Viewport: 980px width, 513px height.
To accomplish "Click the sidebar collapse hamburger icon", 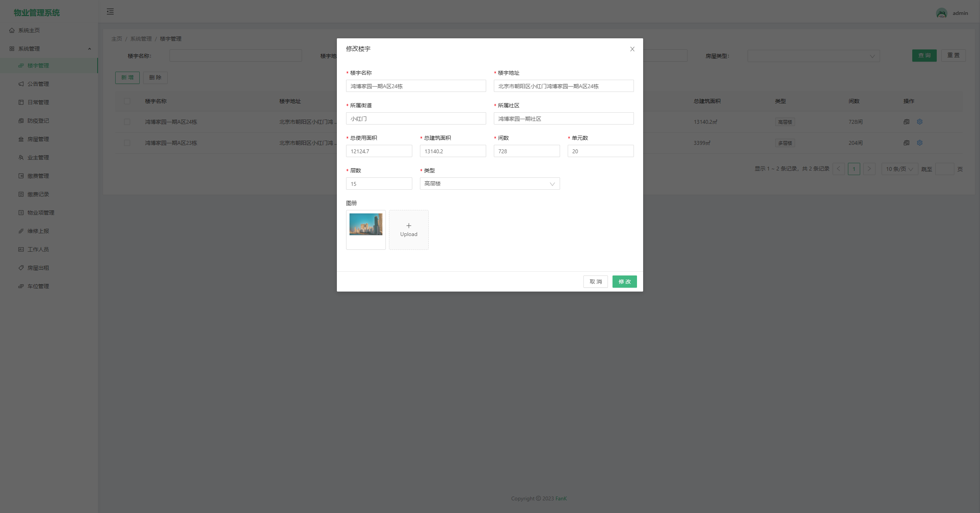I will 110,11.
